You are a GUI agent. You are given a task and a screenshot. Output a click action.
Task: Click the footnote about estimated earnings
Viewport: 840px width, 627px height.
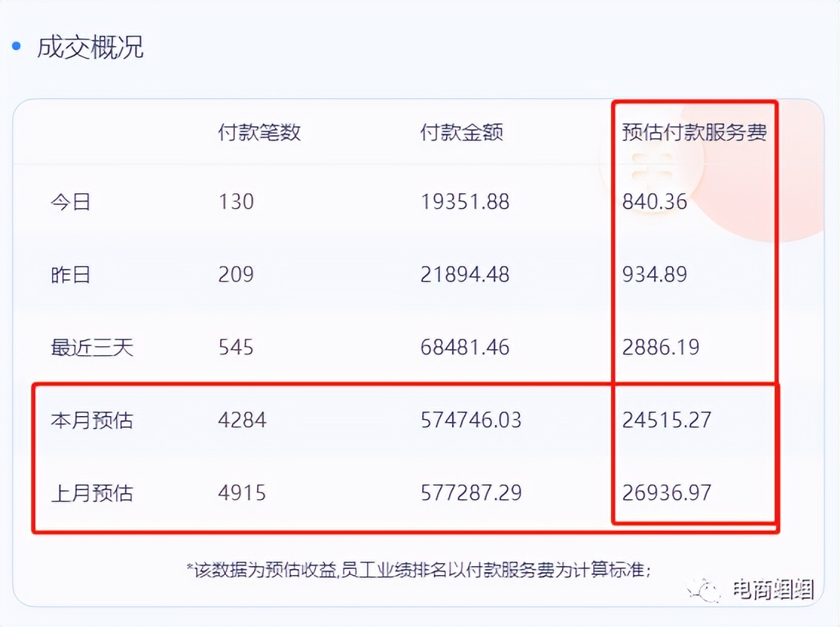click(419, 570)
